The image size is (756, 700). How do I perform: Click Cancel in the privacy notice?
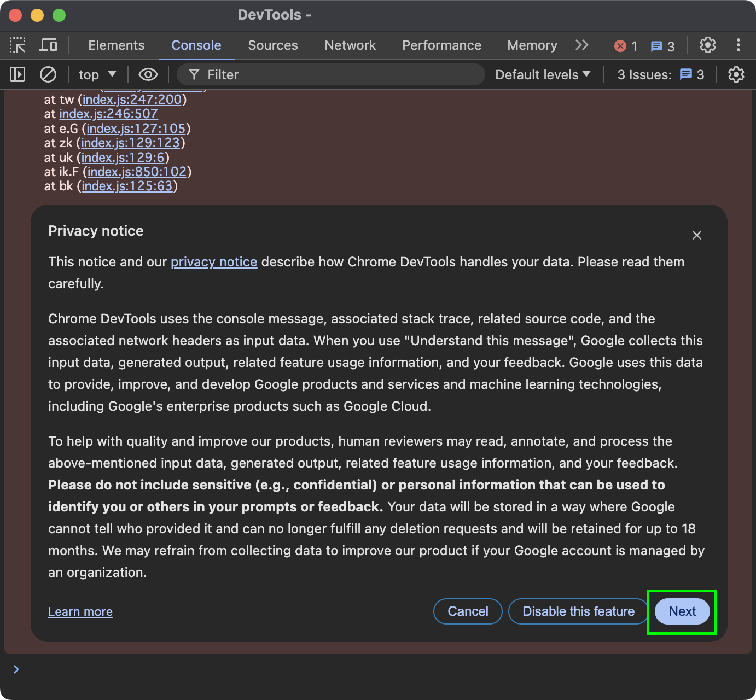tap(468, 611)
